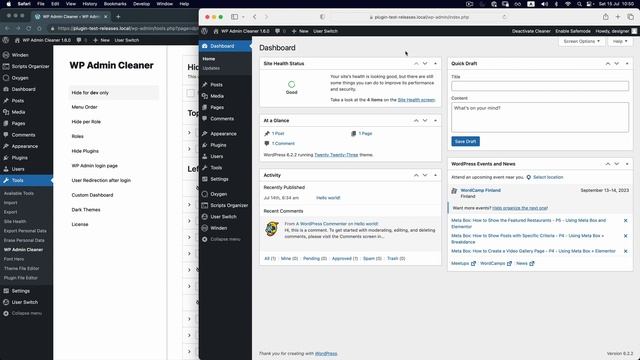Open Scripts Organizer icon in front sidebar
Viewport: 640px width, 360px height.
click(x=205, y=205)
